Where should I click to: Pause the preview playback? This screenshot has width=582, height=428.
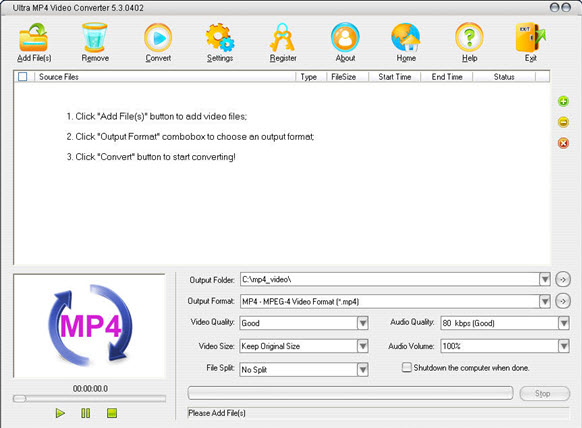(x=86, y=413)
